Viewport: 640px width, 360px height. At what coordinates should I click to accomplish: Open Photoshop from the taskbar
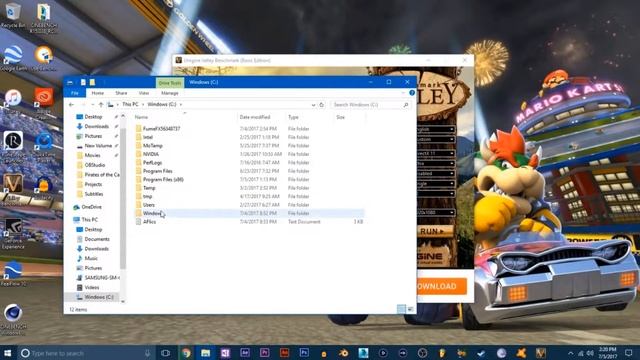click(304, 353)
